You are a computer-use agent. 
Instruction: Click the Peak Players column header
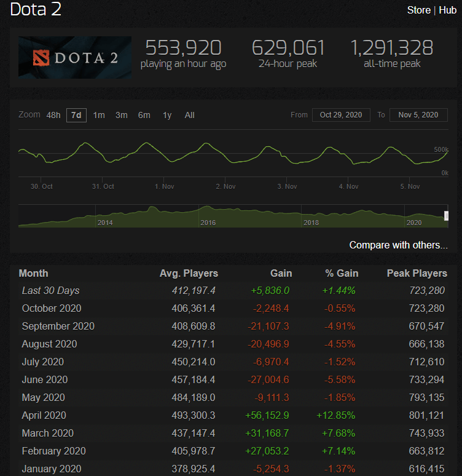(x=417, y=273)
